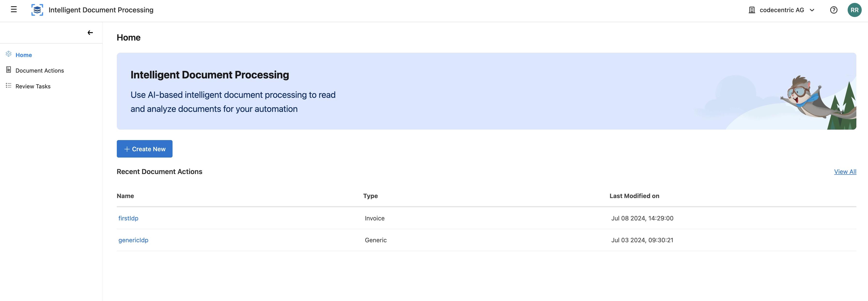
Task: Open Review Tasks in sidebar
Action: click(33, 86)
